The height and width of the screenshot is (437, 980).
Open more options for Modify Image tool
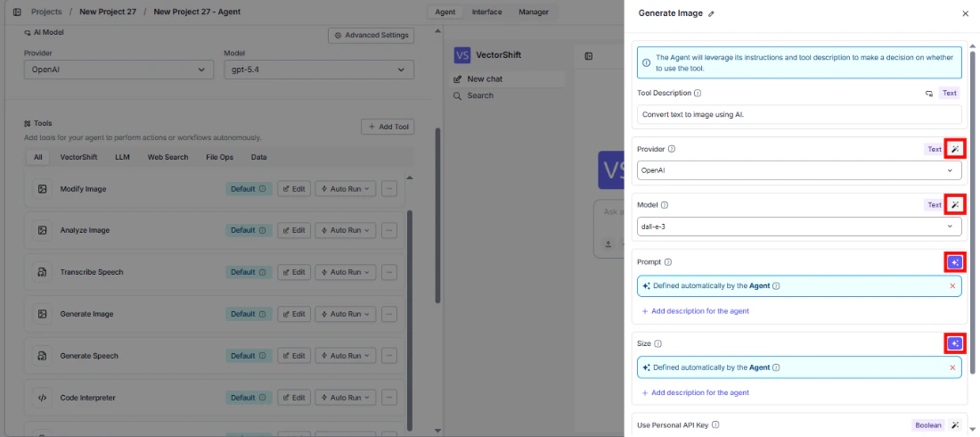pyautogui.click(x=388, y=188)
